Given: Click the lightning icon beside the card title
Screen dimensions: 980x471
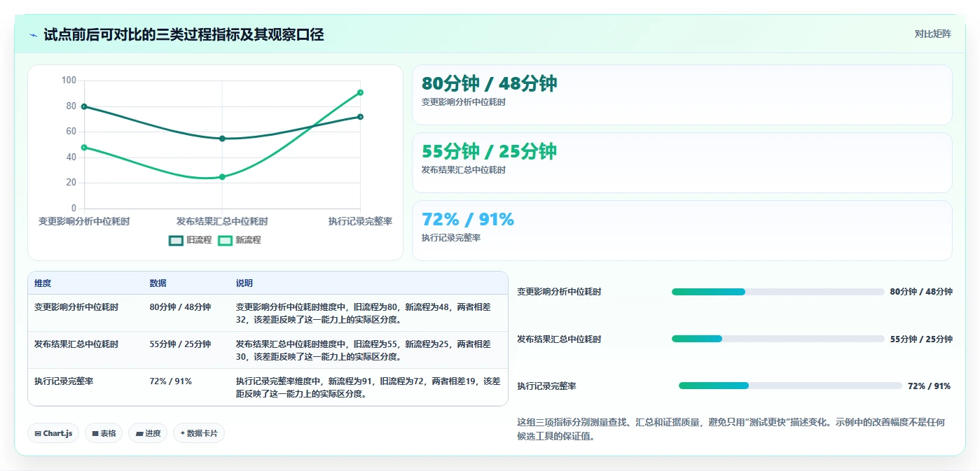Looking at the screenshot, I should click(x=33, y=35).
